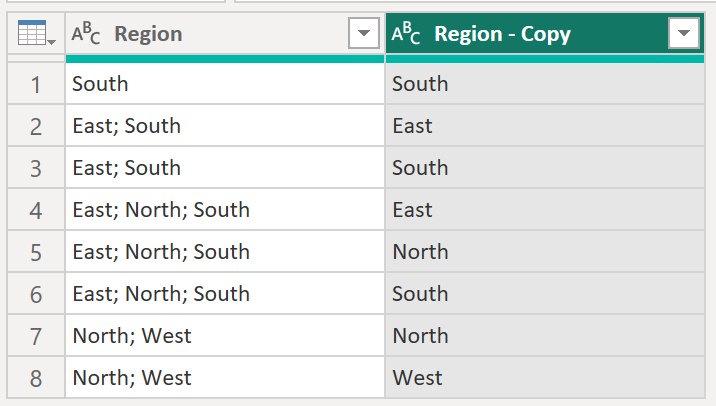Click Region - Copy cell 'South' in row 1

[545, 84]
